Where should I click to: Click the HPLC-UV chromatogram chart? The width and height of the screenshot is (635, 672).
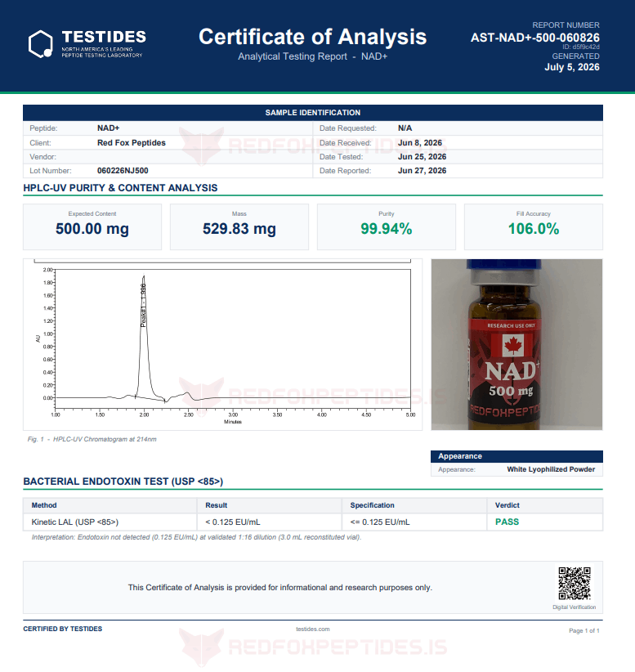(x=223, y=344)
